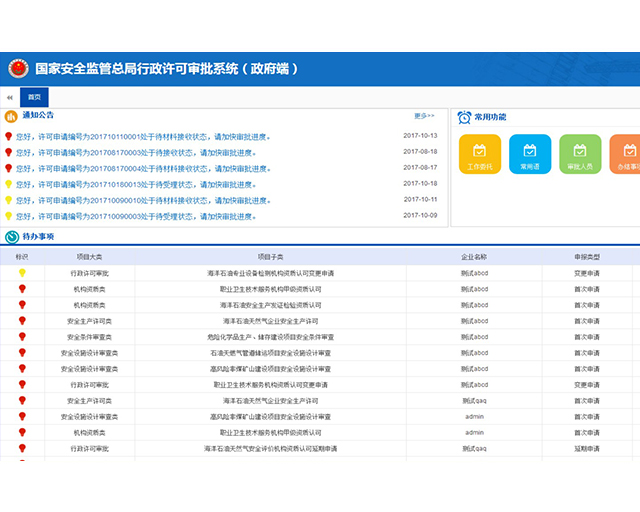Click red bulb of notice dated 2017-10-13
This screenshot has width=640, height=512.
9,136
